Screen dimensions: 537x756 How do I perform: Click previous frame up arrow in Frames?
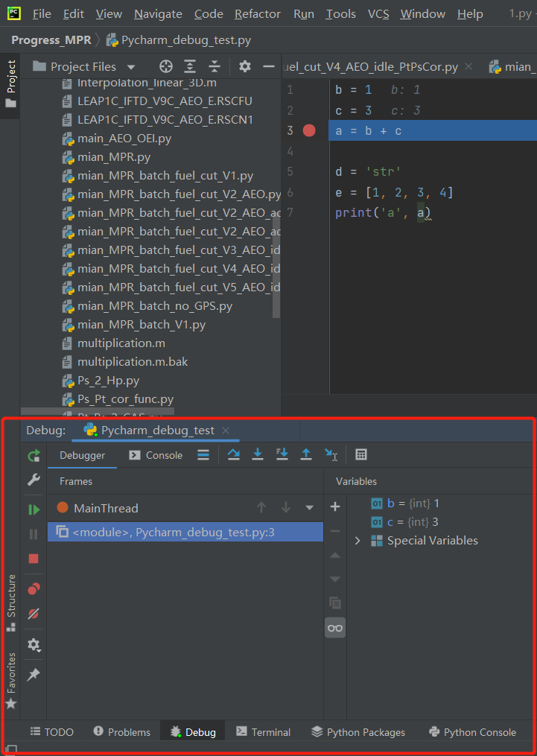coord(261,507)
